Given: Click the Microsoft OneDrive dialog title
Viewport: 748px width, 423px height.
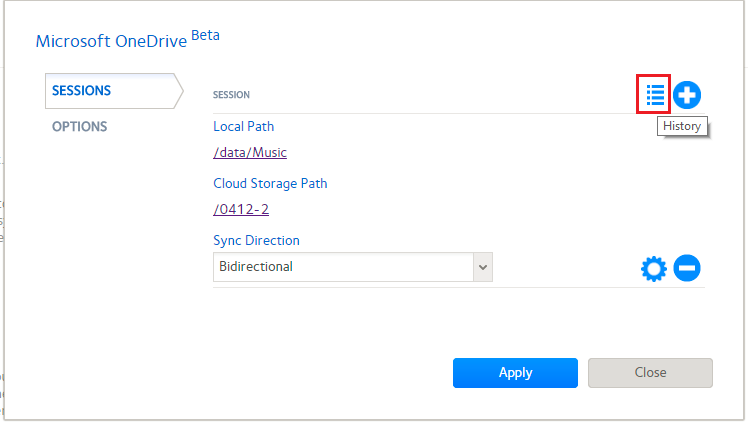Looking at the screenshot, I should pos(111,42).
